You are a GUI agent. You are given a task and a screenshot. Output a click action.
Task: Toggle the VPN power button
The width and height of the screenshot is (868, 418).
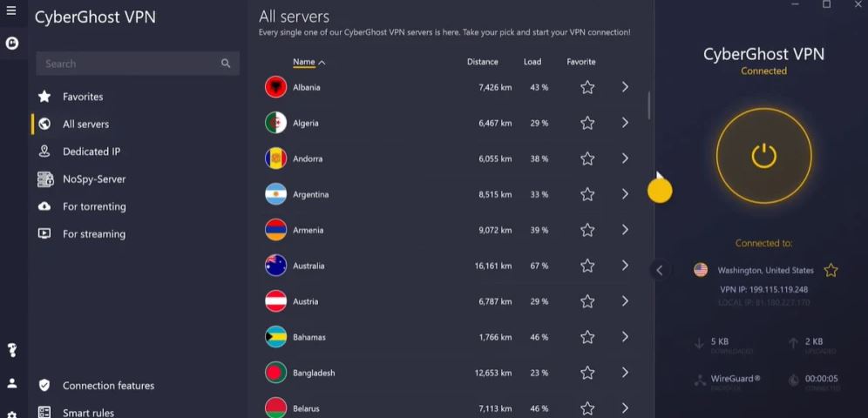[x=764, y=156]
